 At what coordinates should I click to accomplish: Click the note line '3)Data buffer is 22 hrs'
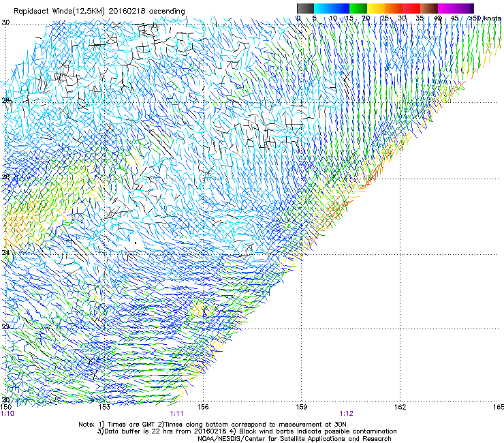tap(247, 431)
